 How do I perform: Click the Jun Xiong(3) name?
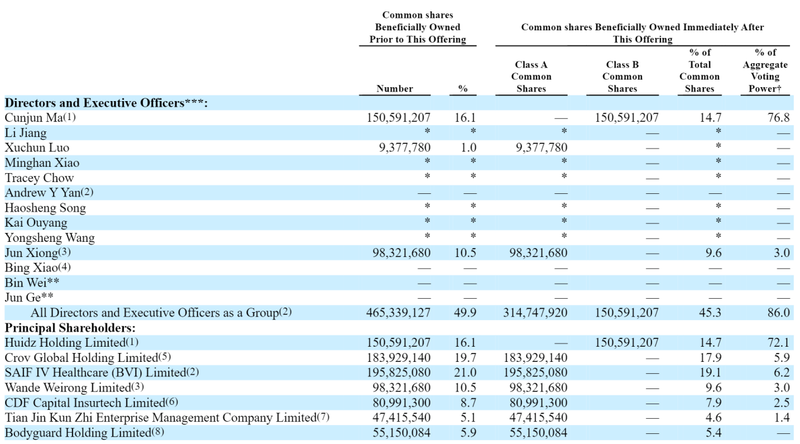38,253
